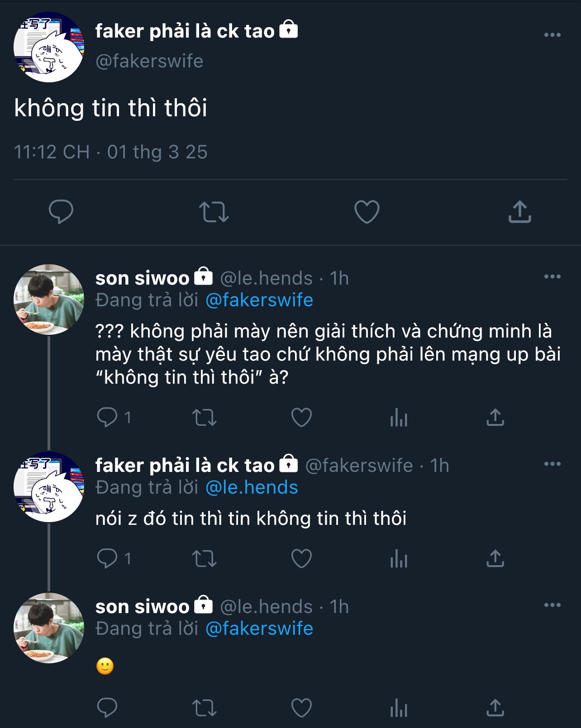View analytics of son siwoo's first reply
Screen dimensions: 581x728
(399, 417)
